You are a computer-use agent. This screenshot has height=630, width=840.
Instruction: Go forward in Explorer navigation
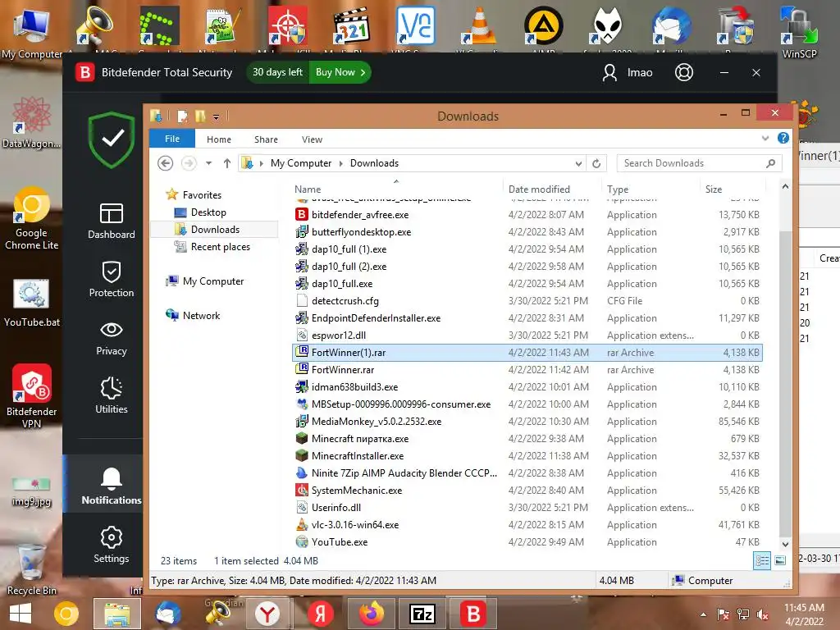(x=189, y=163)
